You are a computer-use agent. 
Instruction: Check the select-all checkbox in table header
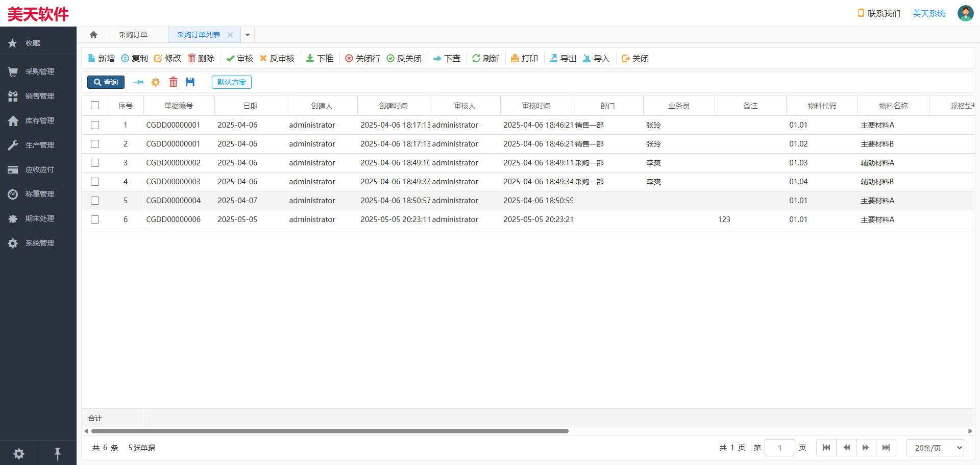(x=95, y=105)
